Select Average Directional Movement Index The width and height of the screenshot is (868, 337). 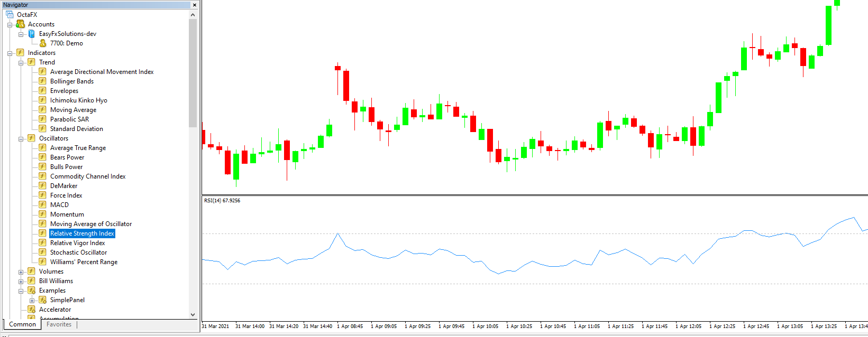pos(102,72)
